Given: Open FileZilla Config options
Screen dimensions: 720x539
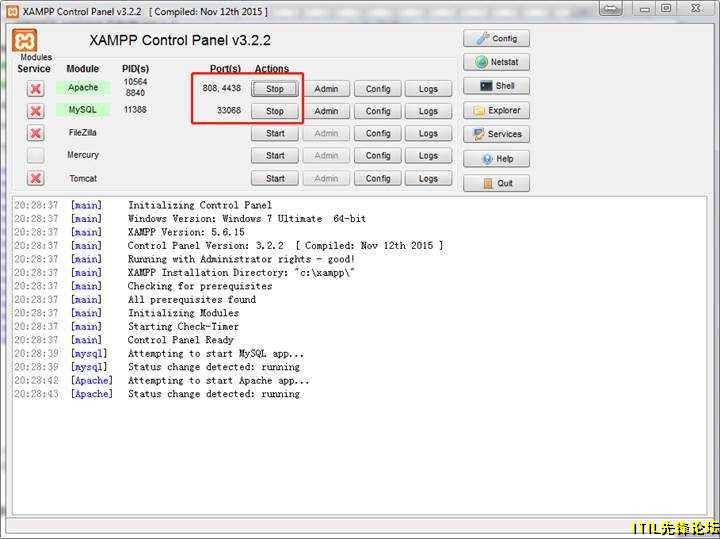Looking at the screenshot, I should point(377,133).
